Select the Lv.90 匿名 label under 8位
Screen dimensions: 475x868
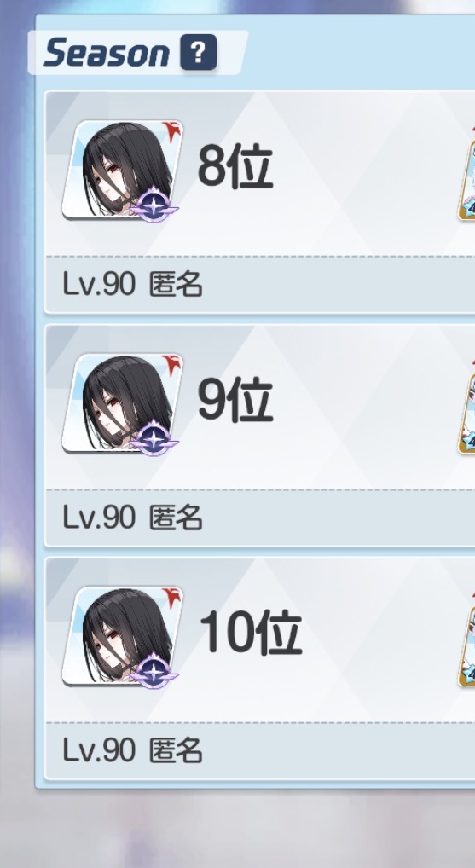click(x=132, y=285)
